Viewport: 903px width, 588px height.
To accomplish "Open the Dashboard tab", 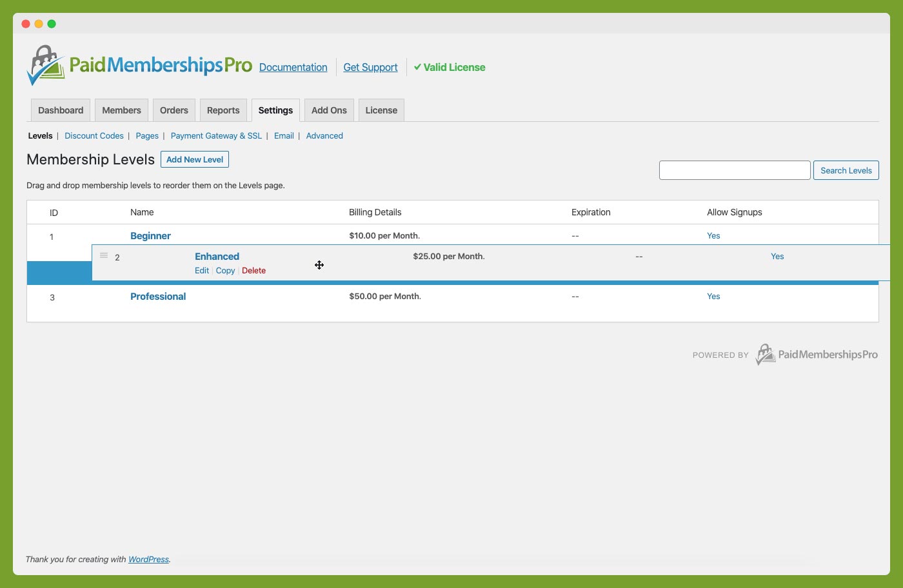I will [x=61, y=110].
